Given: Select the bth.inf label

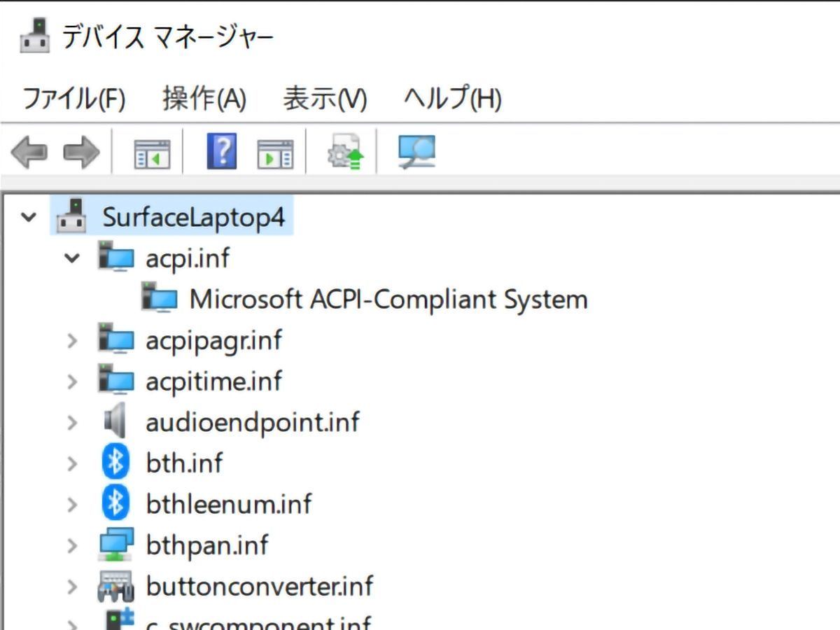Looking at the screenshot, I should (184, 463).
